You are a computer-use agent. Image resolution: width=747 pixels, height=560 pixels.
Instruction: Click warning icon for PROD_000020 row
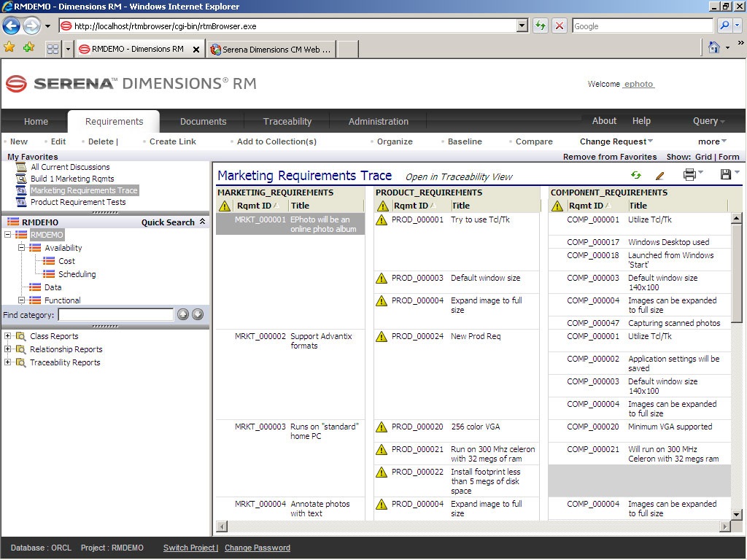coord(381,427)
